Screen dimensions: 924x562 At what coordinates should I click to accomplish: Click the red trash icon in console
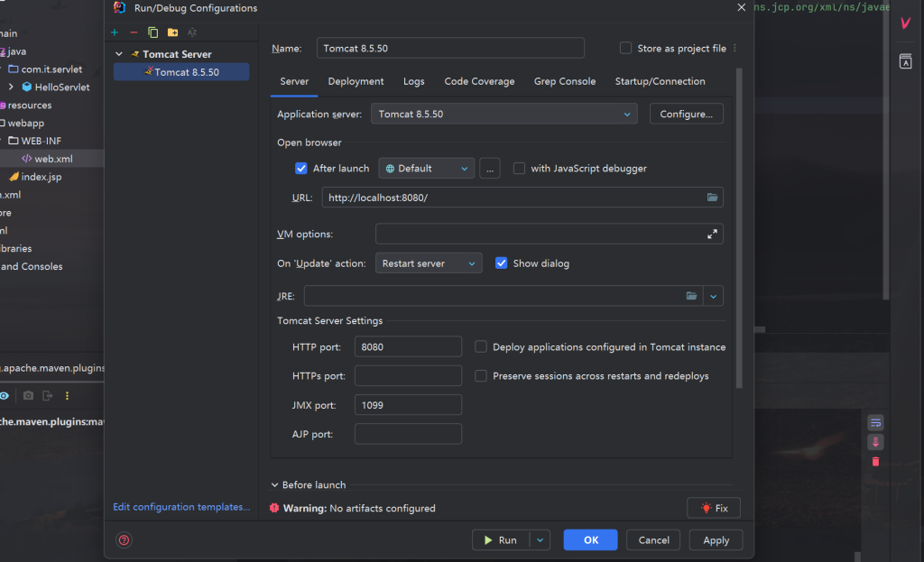[x=875, y=462]
